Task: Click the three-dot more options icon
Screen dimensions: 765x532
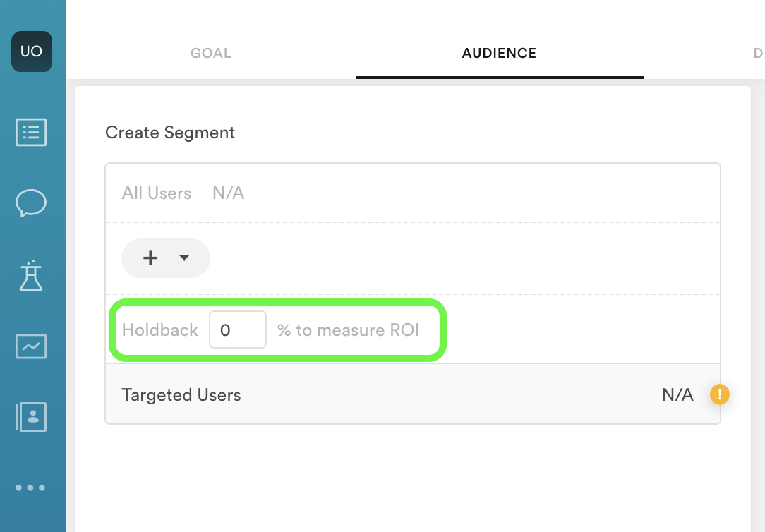Action: tap(31, 488)
